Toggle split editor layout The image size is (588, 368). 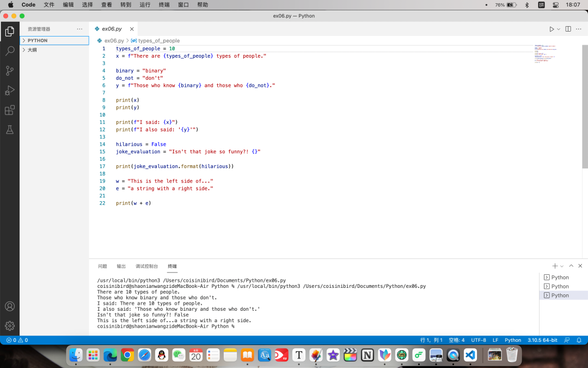pyautogui.click(x=568, y=29)
